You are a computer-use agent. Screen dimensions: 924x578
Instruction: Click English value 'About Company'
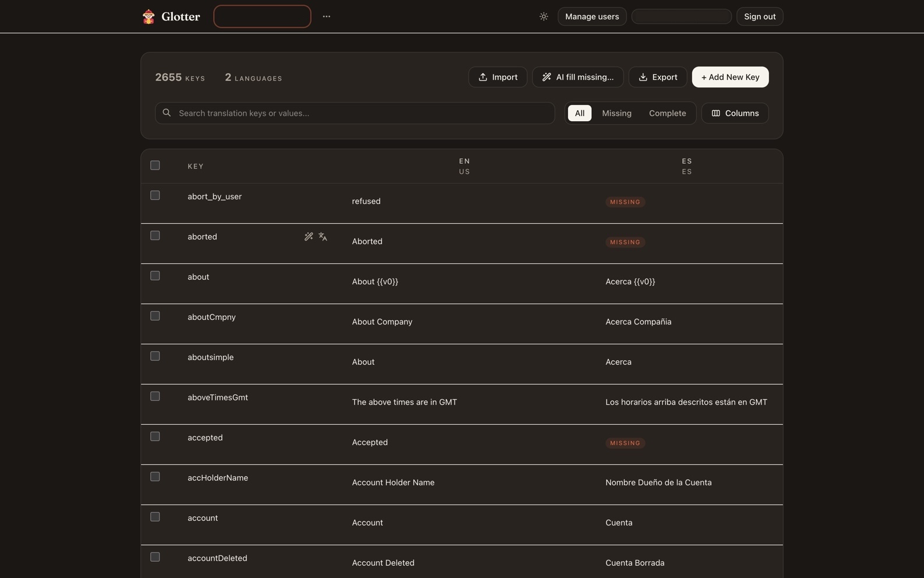point(382,322)
